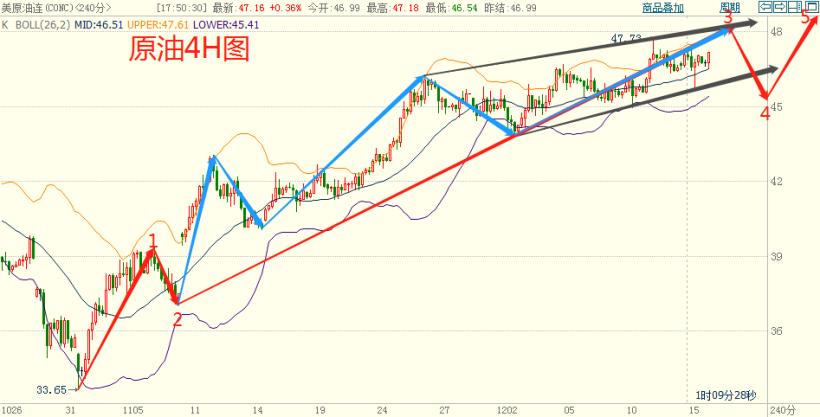Click the 昨结 46.99 settlement value

pyautogui.click(x=510, y=8)
